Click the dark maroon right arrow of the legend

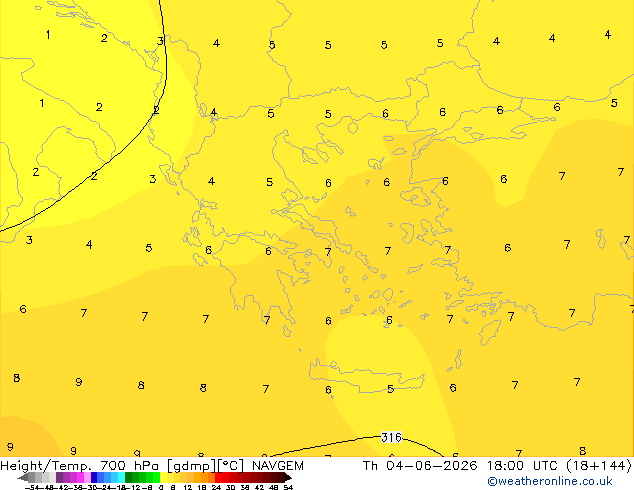pyautogui.click(x=288, y=477)
